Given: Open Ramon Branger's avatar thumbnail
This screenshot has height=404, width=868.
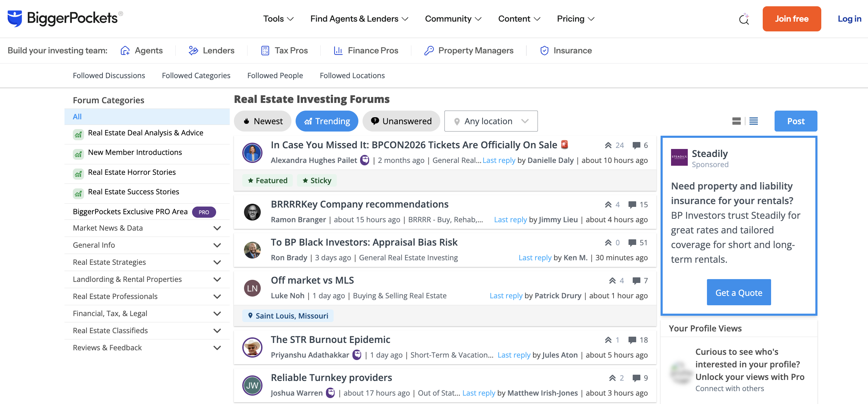Looking at the screenshot, I should pyautogui.click(x=252, y=212).
